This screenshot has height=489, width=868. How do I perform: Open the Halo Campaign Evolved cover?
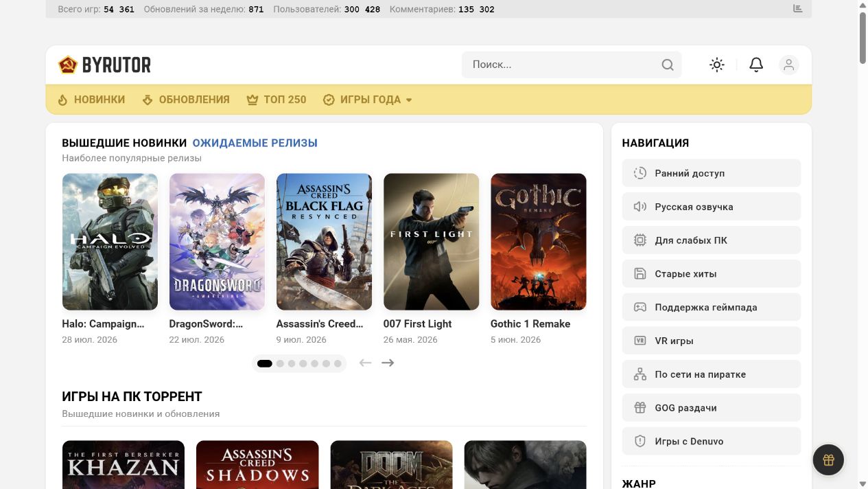click(110, 242)
